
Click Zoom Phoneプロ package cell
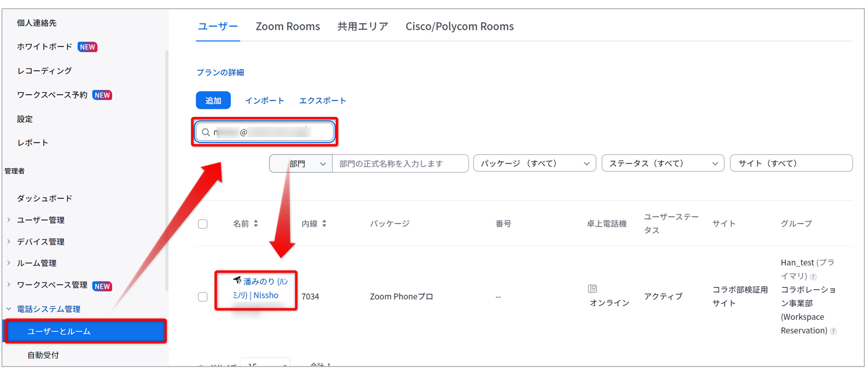(401, 297)
